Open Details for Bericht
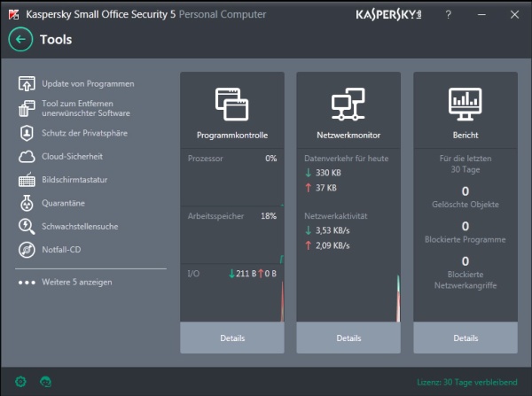This screenshot has width=532, height=396. pyautogui.click(x=465, y=338)
